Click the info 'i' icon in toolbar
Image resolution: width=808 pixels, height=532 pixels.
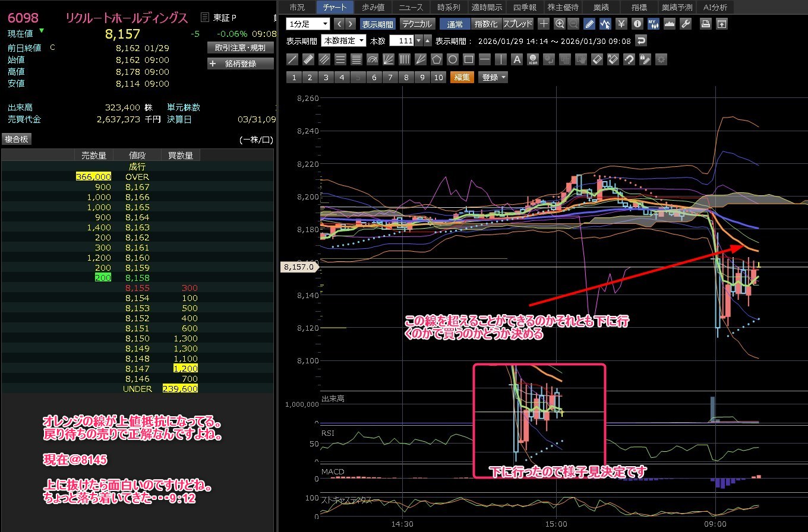[x=637, y=24]
